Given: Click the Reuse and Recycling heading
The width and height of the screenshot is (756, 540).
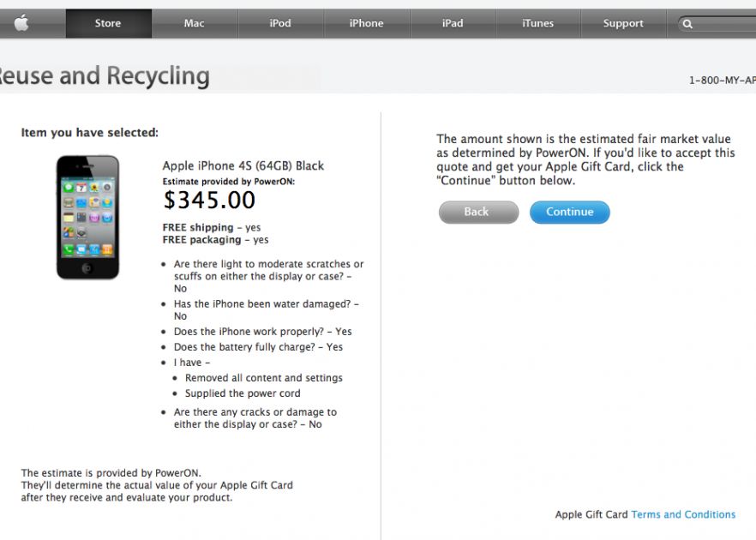Looking at the screenshot, I should click(x=105, y=76).
